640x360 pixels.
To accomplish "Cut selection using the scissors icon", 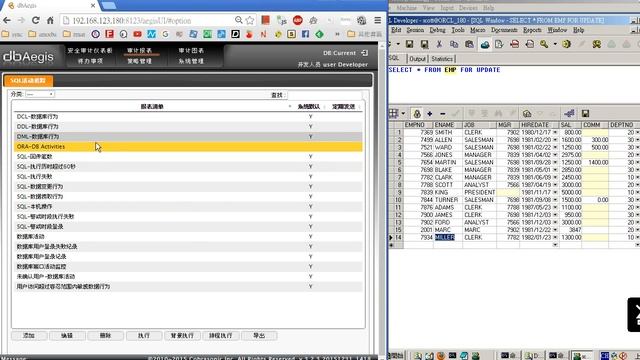I will click(439, 44).
